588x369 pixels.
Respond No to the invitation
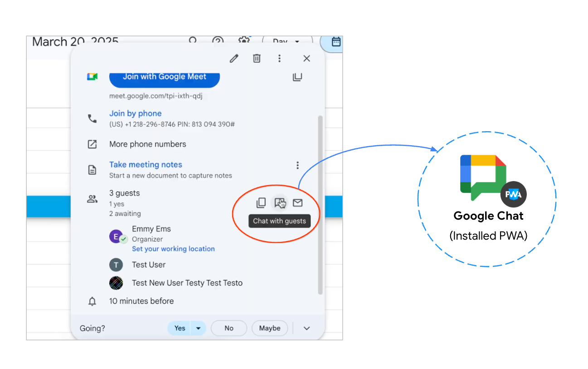click(229, 328)
